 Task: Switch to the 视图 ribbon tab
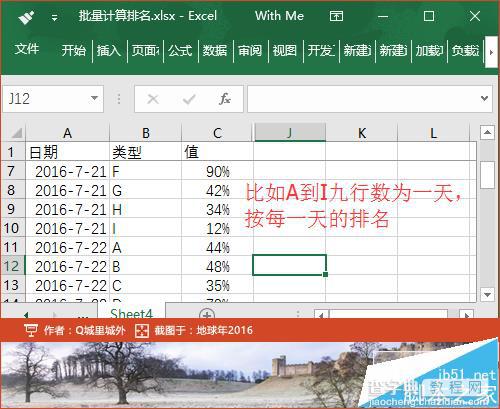point(285,50)
